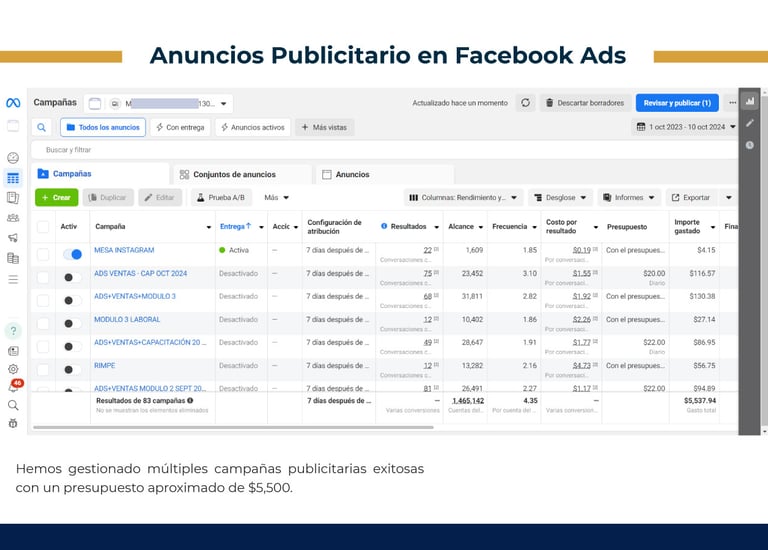
Task: Click the ad reports pages icon in sidebar
Action: 13,198
